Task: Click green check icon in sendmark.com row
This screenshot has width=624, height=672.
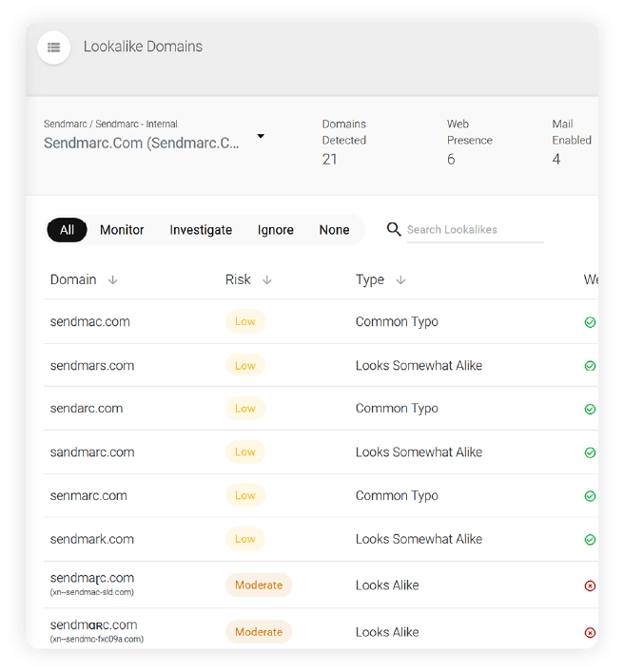Action: 590,540
